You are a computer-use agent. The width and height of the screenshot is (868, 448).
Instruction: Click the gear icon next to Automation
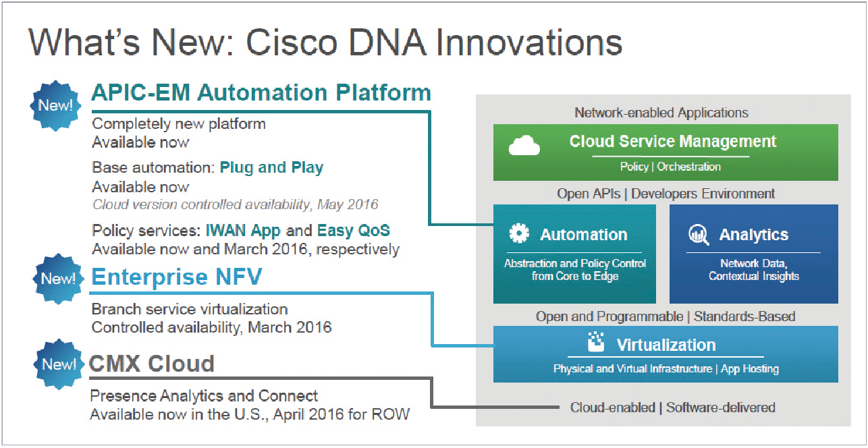click(518, 235)
